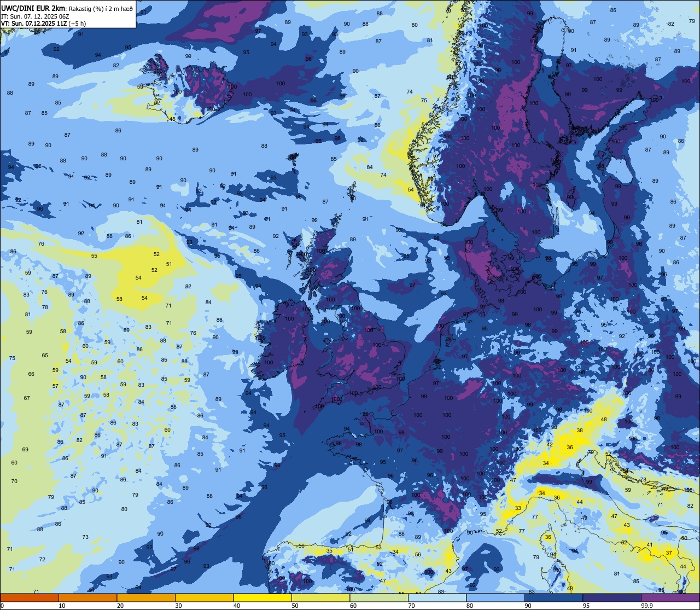Screen dimensions: 700x610
Task: Click the 60–70% light green legend swatch
Action: point(379,597)
